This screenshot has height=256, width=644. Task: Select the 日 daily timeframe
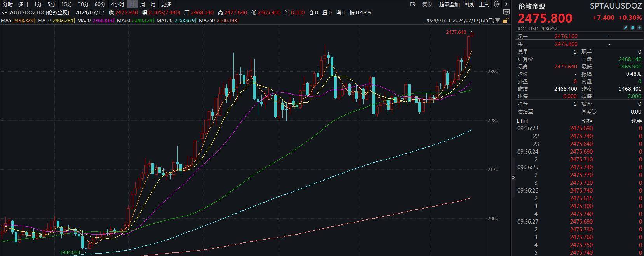132,4
